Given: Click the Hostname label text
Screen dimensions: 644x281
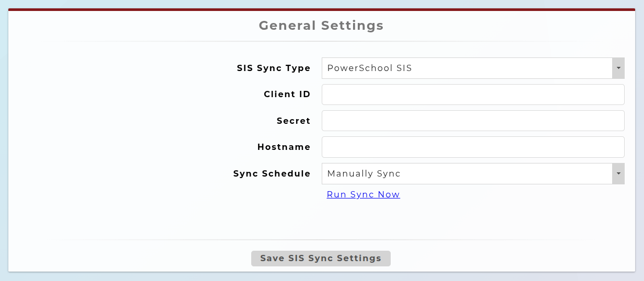Looking at the screenshot, I should [284, 147].
